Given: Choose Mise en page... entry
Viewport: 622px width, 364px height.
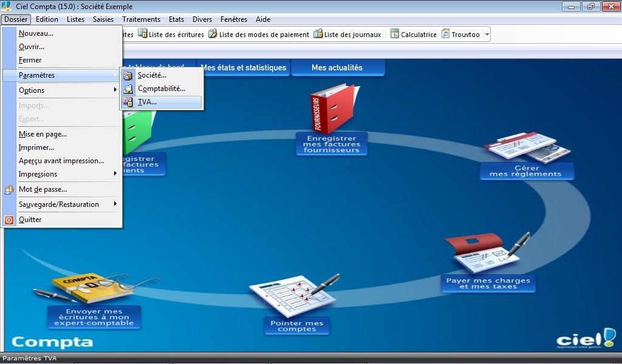Looking at the screenshot, I should [x=63, y=134].
